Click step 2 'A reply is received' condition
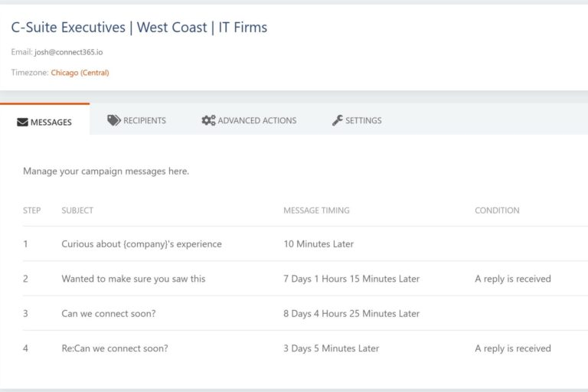 (512, 279)
